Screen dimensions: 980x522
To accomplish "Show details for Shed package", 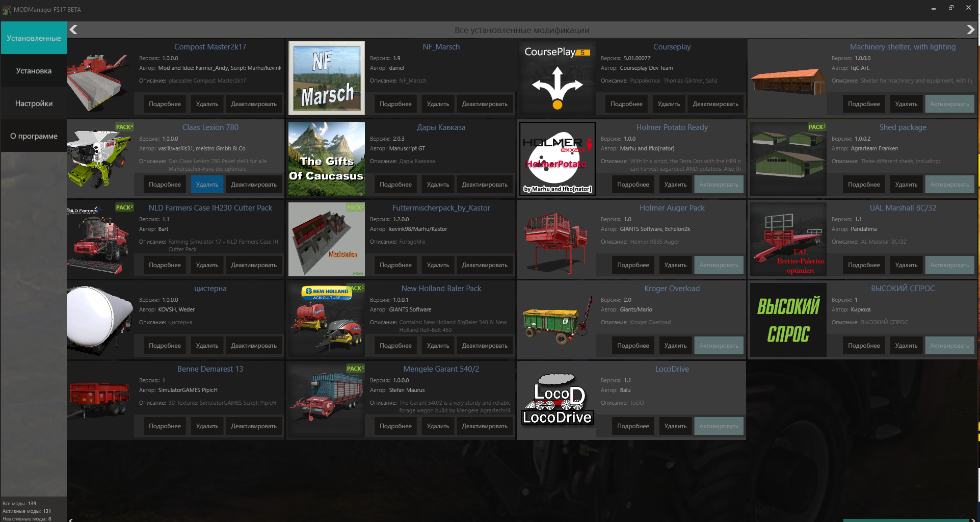I will pyautogui.click(x=864, y=185).
